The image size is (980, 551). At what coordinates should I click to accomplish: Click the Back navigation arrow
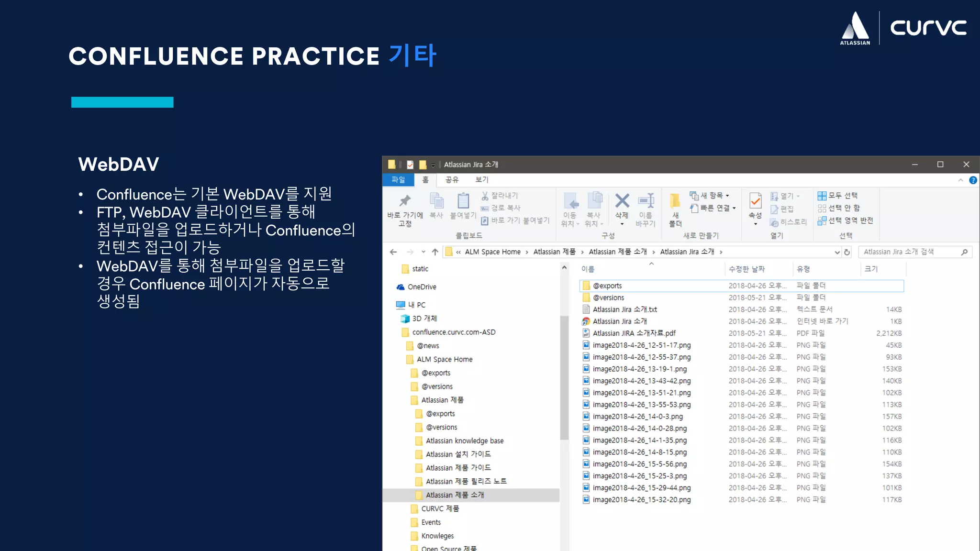(x=393, y=252)
